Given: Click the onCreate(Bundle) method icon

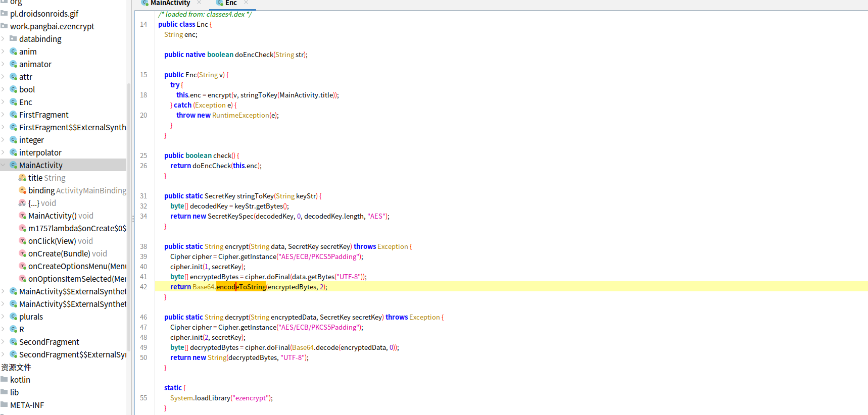Looking at the screenshot, I should [x=22, y=253].
